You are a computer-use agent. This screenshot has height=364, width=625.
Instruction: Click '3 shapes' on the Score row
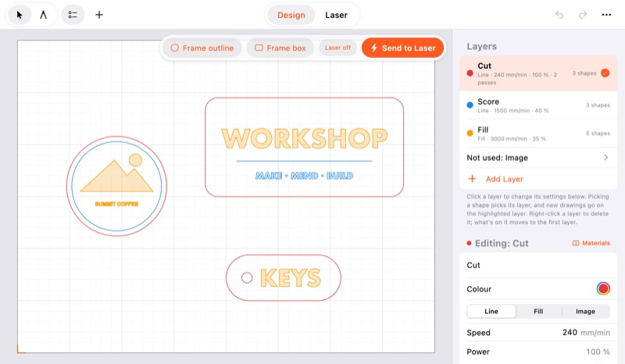[x=598, y=105]
